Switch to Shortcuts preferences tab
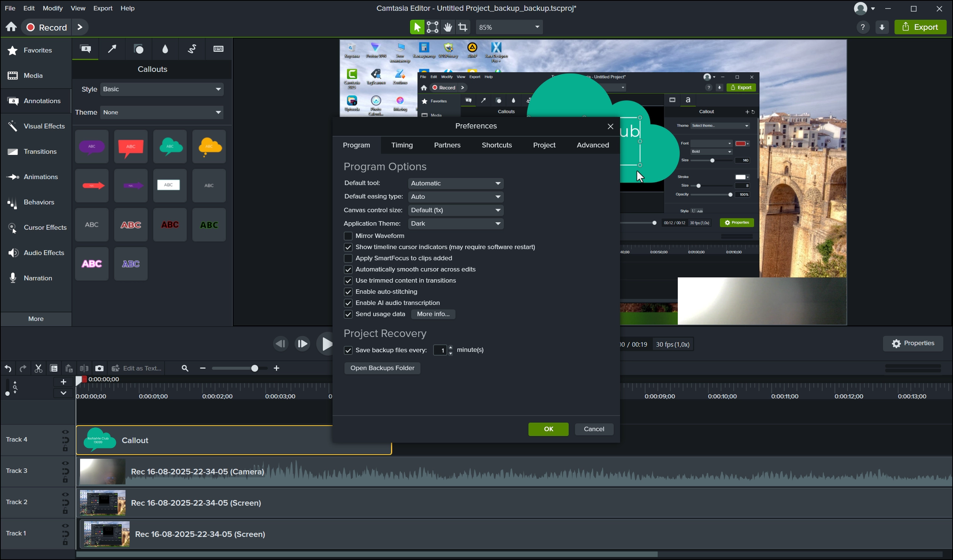Image resolution: width=953 pixels, height=560 pixels. pos(496,145)
